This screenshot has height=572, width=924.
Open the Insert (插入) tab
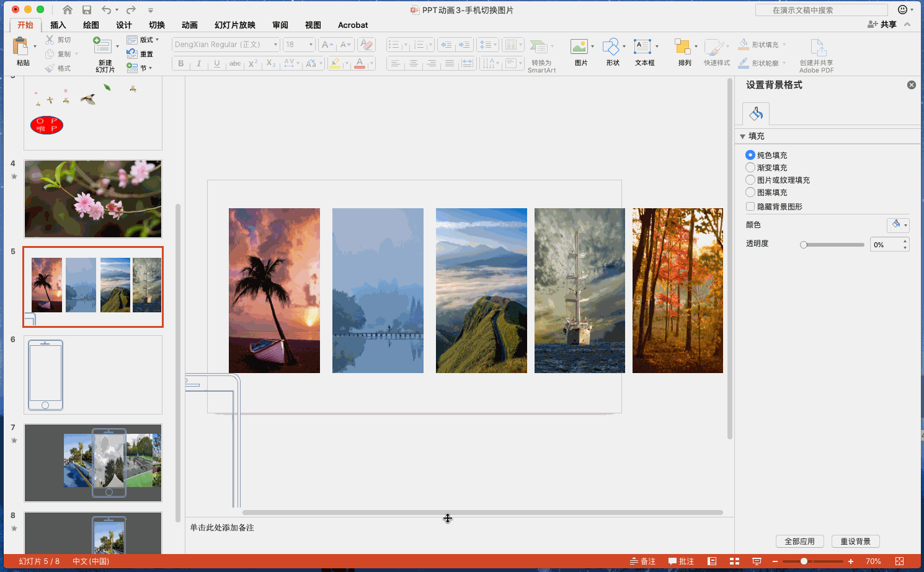coord(58,25)
